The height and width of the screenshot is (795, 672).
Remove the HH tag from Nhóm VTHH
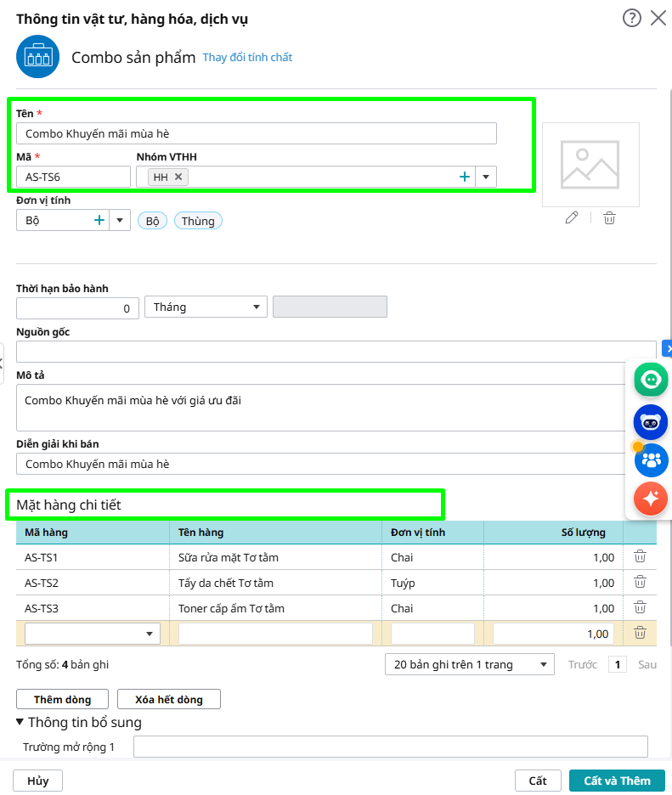click(178, 177)
